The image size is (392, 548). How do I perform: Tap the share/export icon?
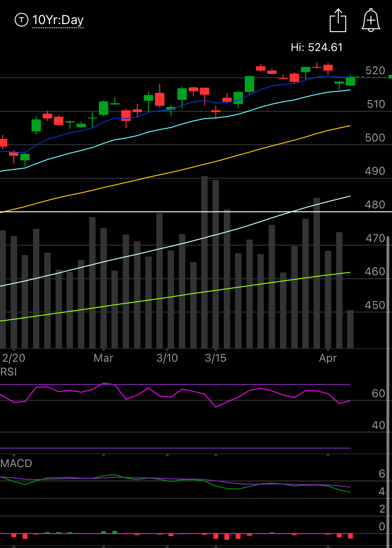[x=338, y=20]
